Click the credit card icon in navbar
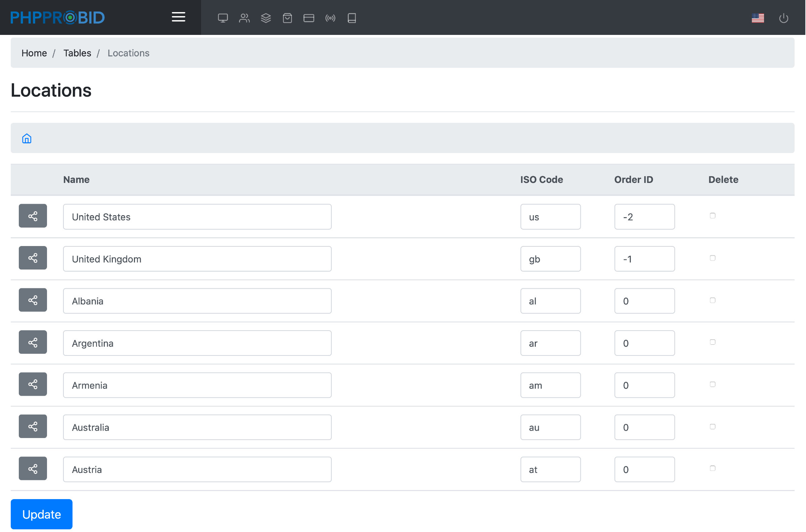 click(x=309, y=18)
